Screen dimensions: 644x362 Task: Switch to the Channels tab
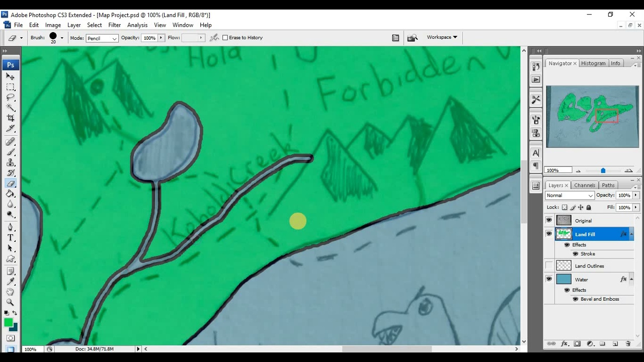coord(584,186)
